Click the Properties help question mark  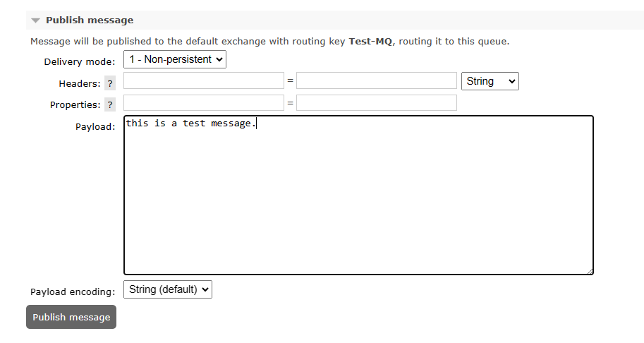(109, 105)
